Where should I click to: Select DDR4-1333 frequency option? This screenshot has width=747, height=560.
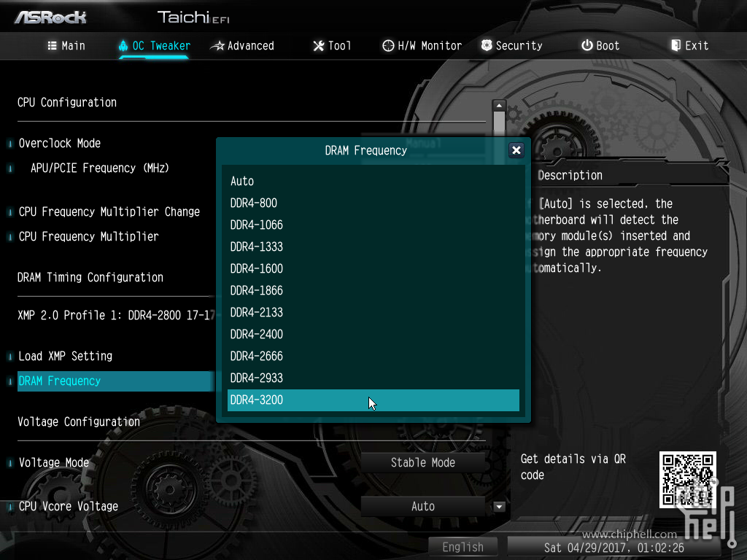coord(373,246)
